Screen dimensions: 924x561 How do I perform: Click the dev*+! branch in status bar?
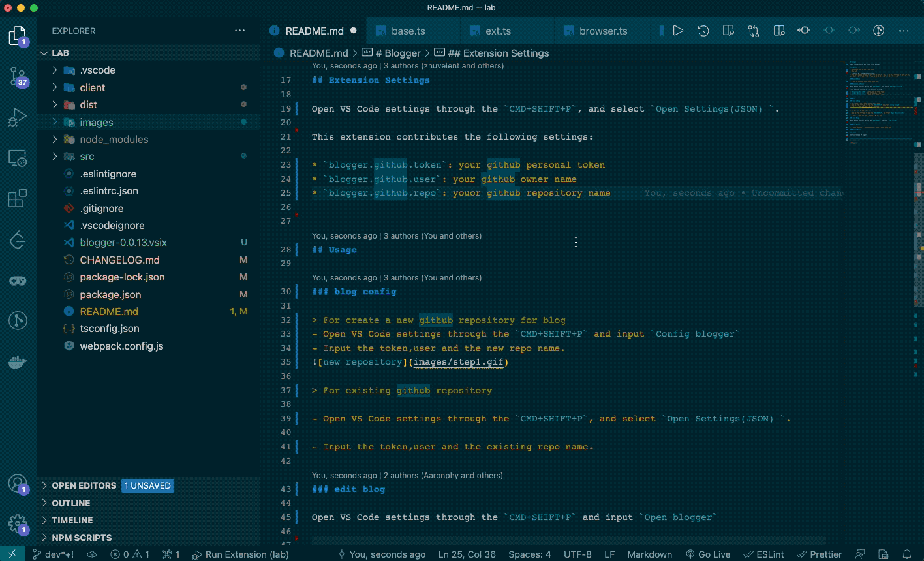(x=54, y=554)
